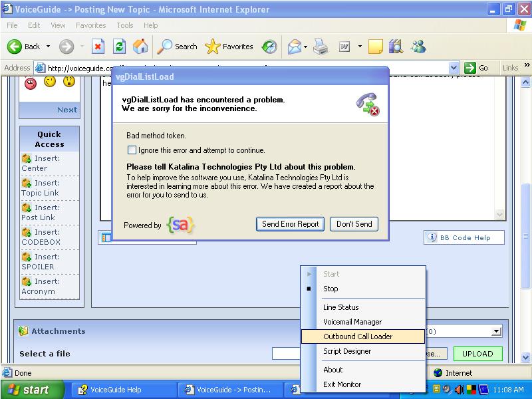Enable 'Ignore this error' checkbox
Viewport: 532px width, 399px height.
(132, 150)
